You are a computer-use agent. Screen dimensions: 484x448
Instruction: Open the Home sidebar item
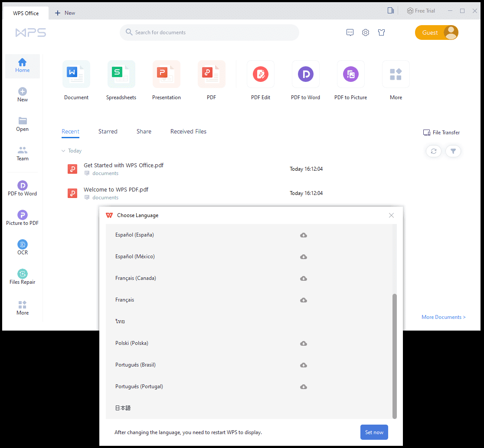tap(22, 66)
